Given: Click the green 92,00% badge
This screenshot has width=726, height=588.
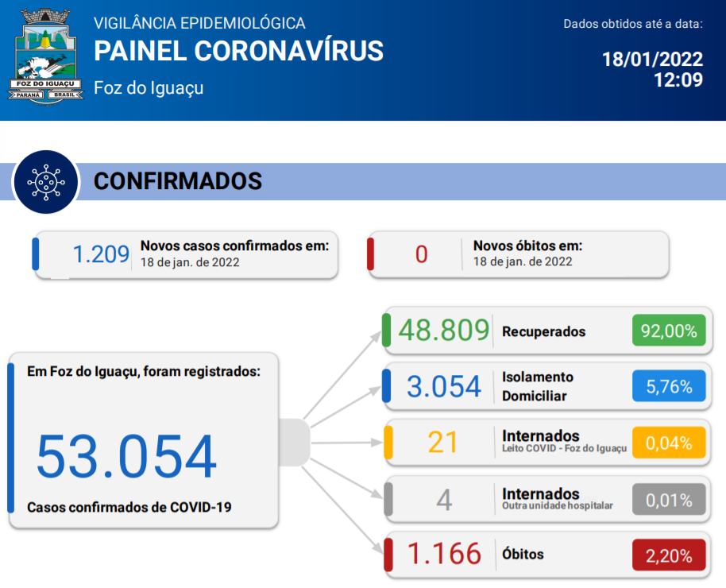Looking at the screenshot, I should (x=669, y=331).
